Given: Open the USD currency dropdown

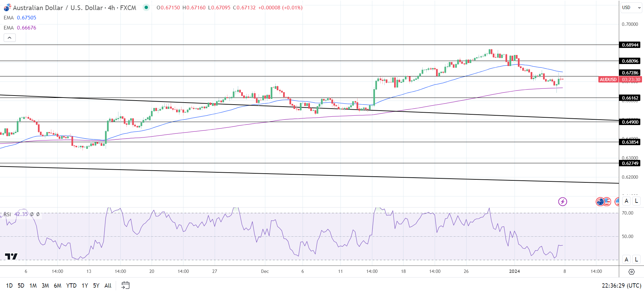Looking at the screenshot, I should point(631,7).
